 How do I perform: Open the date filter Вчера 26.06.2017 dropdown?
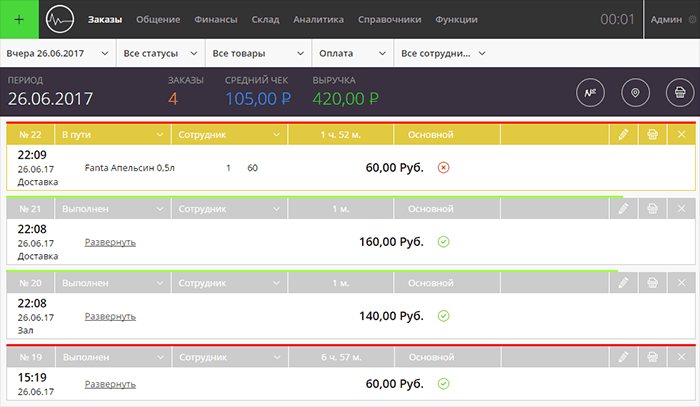[57, 53]
